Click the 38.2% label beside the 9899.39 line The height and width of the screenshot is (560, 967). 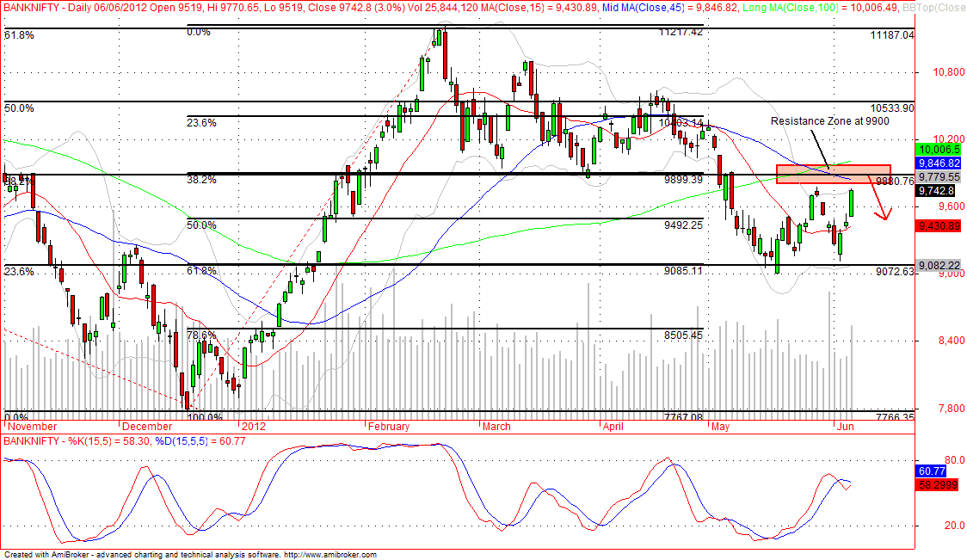201,180
